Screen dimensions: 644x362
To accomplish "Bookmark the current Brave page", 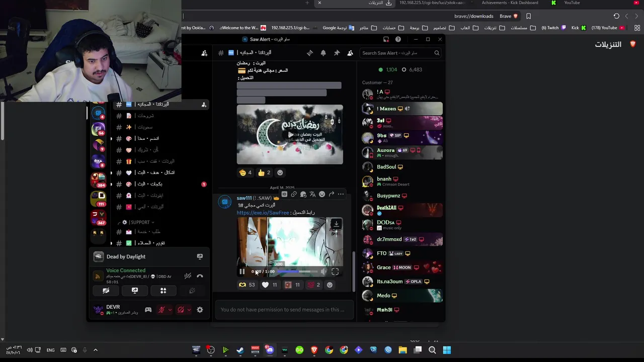I will pos(528,16).
